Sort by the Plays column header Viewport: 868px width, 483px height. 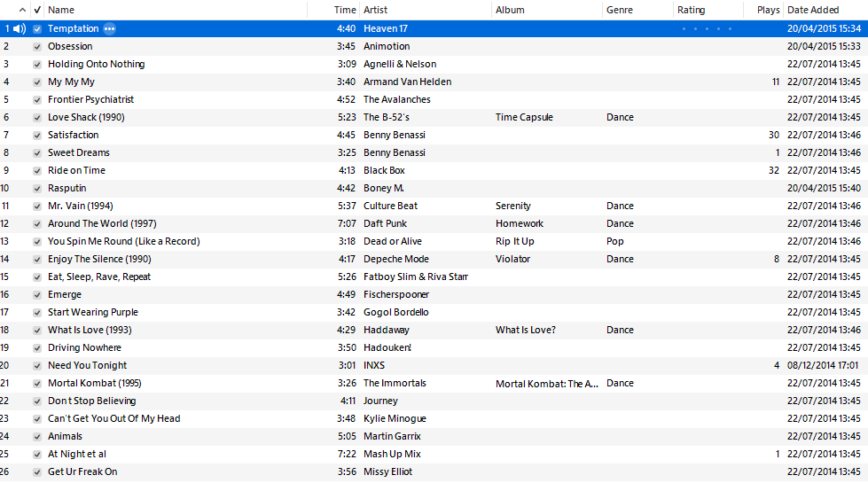tap(769, 10)
